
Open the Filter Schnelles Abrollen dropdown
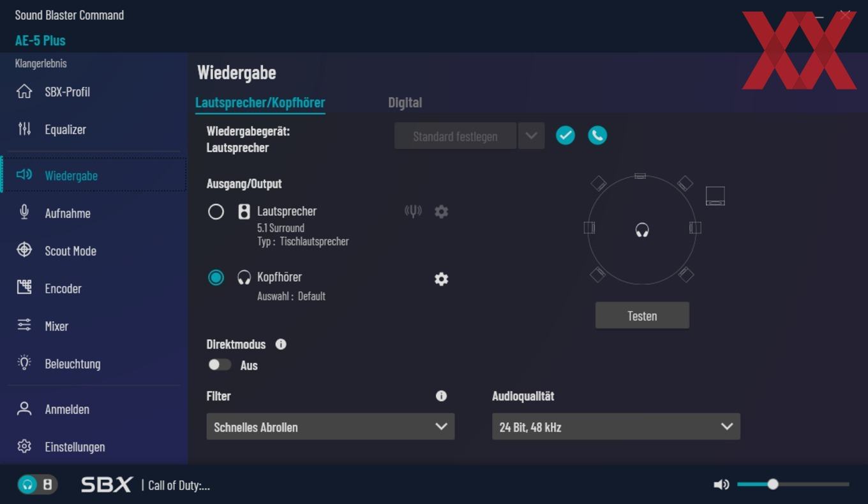(x=331, y=427)
